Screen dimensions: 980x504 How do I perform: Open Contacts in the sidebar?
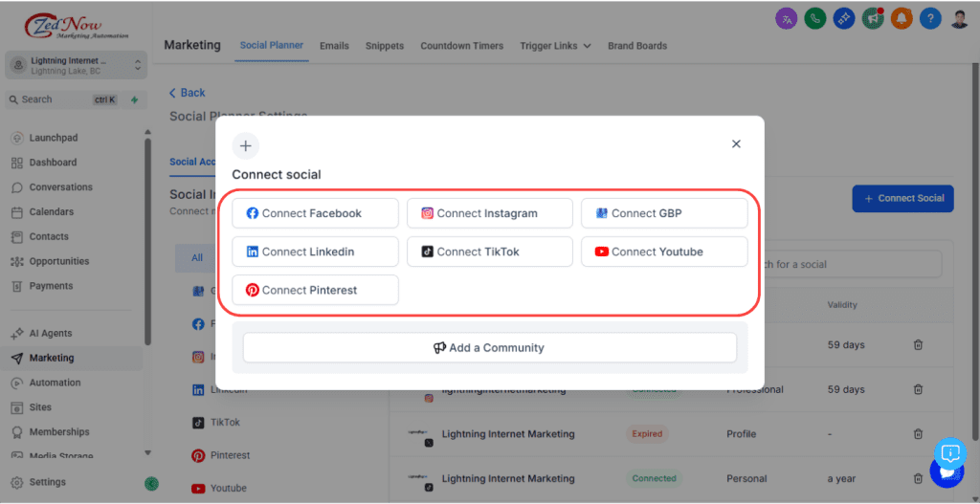pos(49,236)
